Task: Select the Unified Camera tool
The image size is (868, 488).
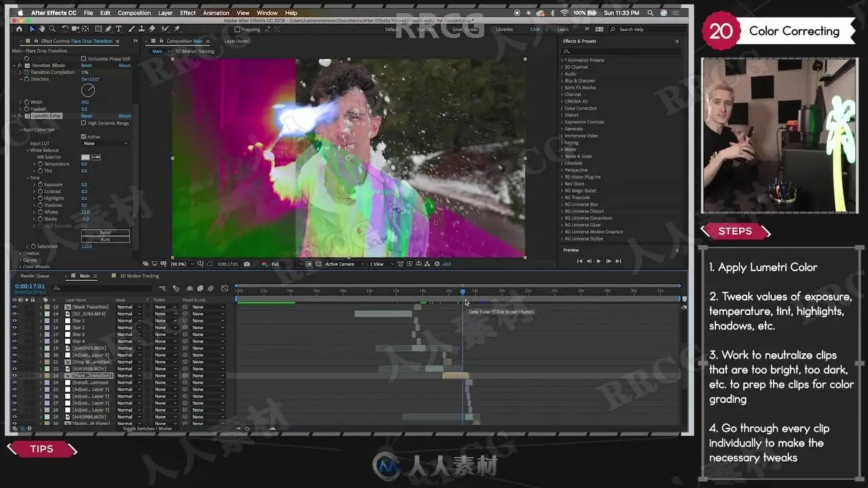Action: [x=75, y=29]
